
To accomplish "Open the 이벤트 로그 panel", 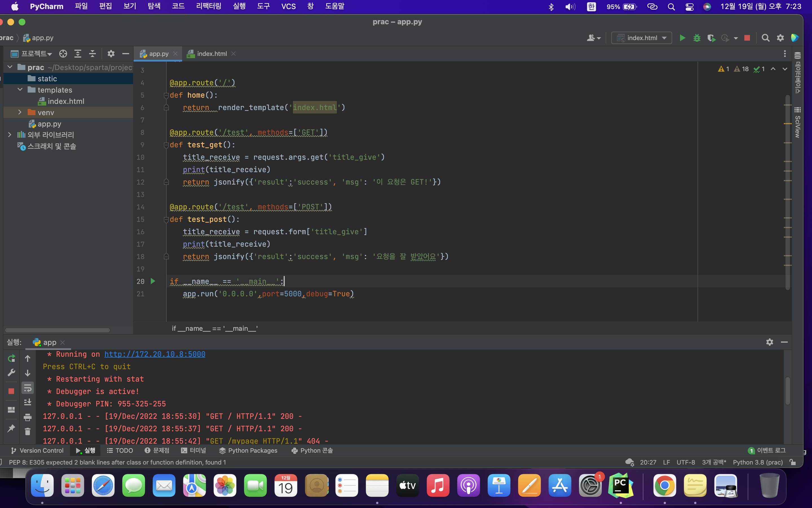I will pos(767,450).
